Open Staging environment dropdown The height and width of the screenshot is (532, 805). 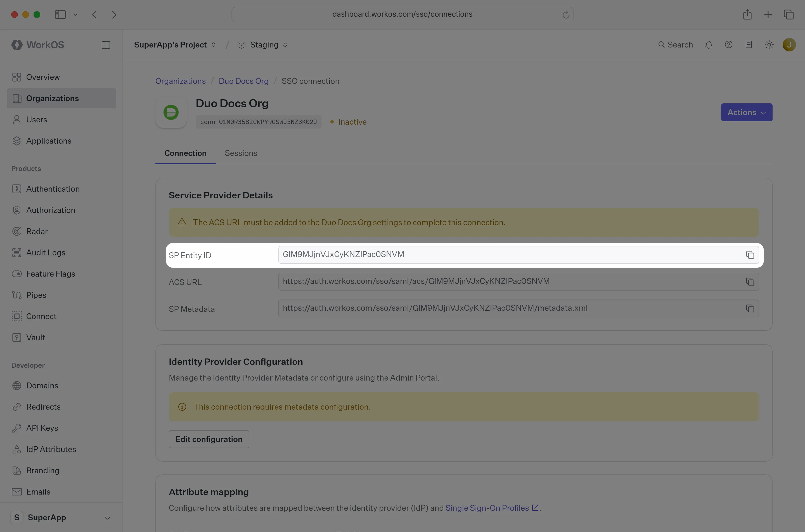point(263,45)
